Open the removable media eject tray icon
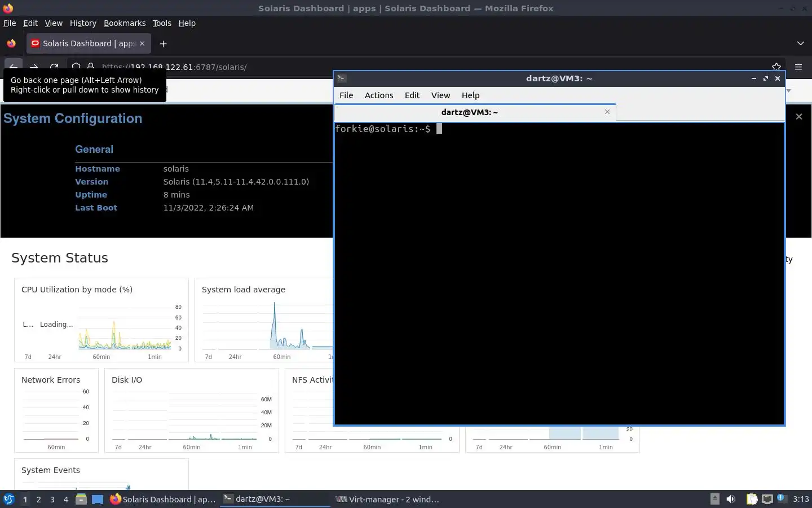This screenshot has height=508, width=812. [x=714, y=499]
